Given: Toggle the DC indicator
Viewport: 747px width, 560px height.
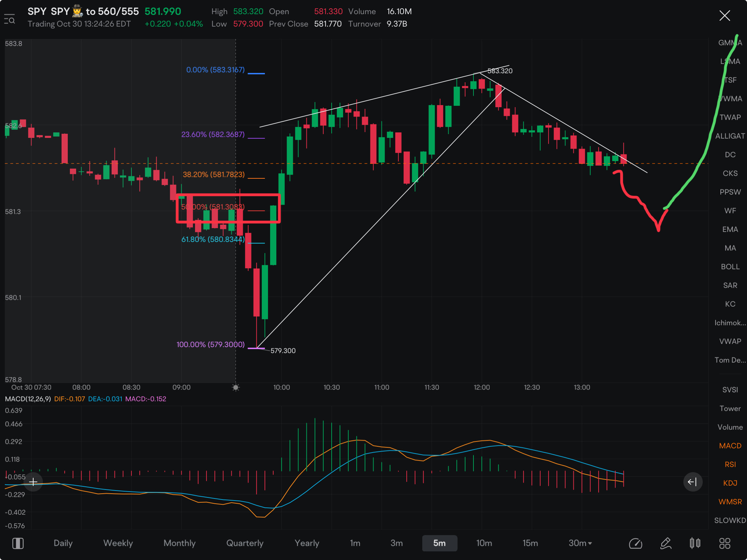Looking at the screenshot, I should click(730, 155).
